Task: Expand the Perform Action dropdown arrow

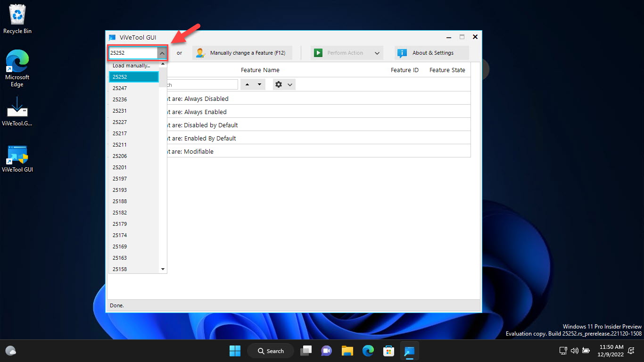Action: click(377, 53)
